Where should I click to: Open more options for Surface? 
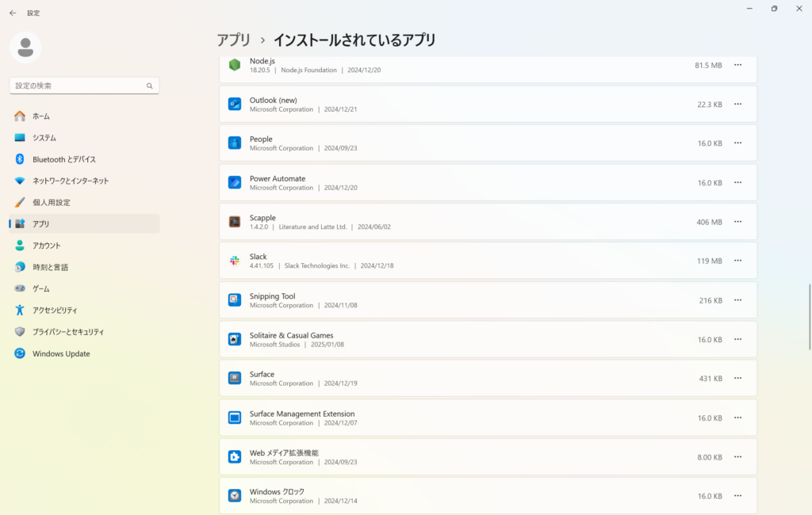tap(738, 378)
